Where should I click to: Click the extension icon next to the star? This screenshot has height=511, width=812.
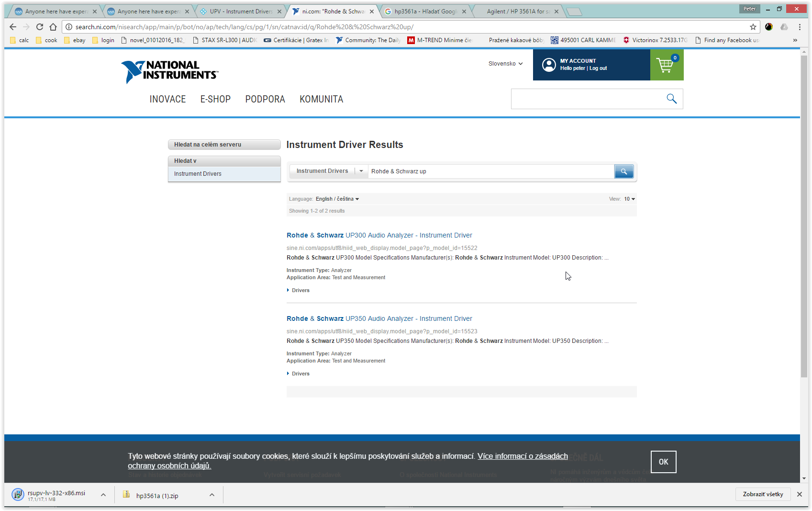pos(769,27)
